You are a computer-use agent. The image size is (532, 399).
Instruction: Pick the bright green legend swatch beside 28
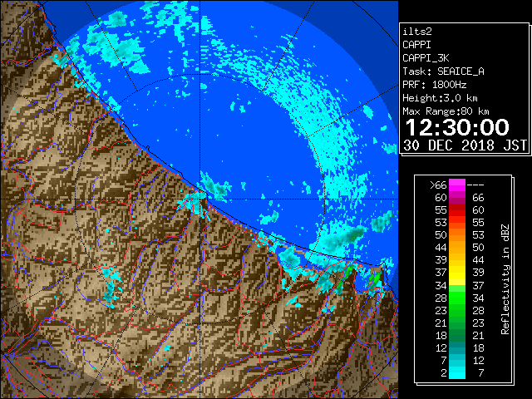pos(457,298)
